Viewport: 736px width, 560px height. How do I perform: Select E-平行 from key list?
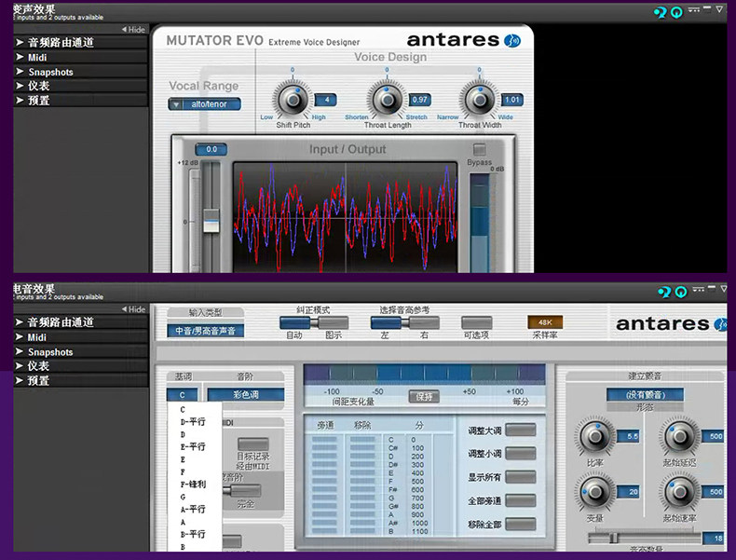(193, 447)
